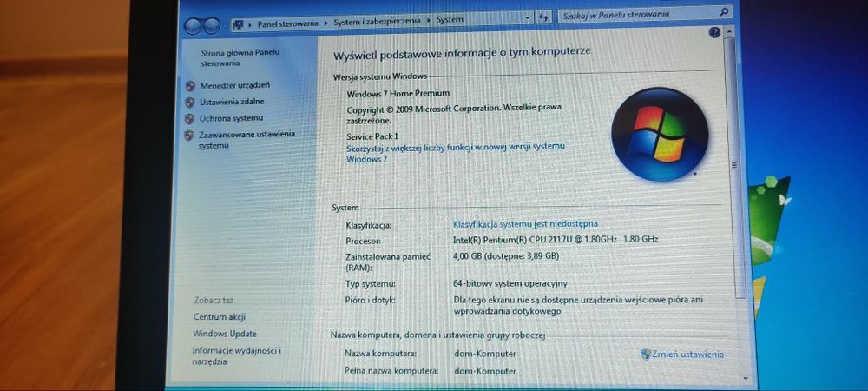Click Windows 7 Home Premium text

point(398,93)
